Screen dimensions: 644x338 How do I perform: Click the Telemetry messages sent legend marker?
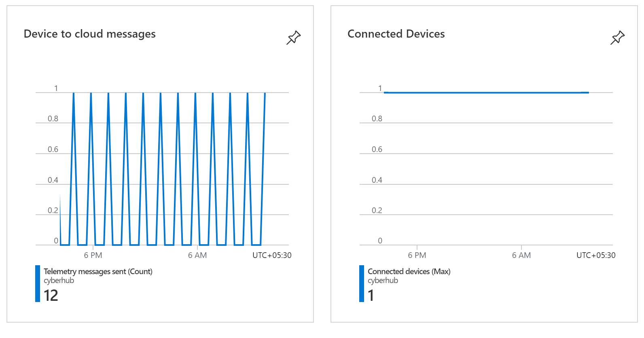[x=38, y=283]
